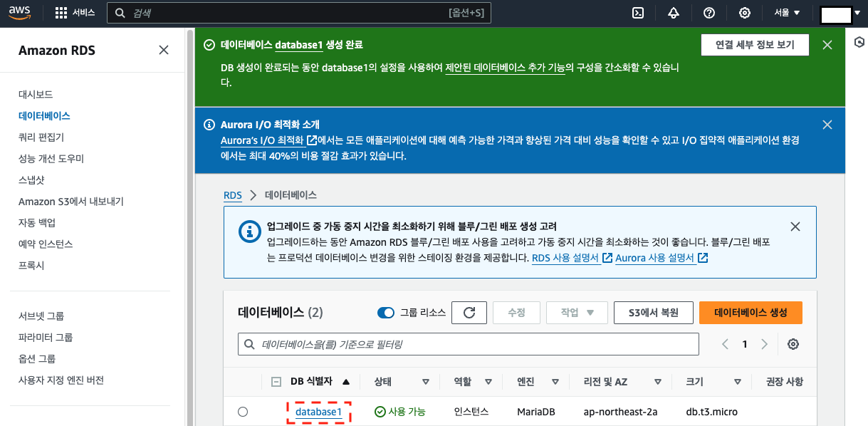Open the console settings gear in header
The height and width of the screenshot is (426, 868).
(x=745, y=13)
